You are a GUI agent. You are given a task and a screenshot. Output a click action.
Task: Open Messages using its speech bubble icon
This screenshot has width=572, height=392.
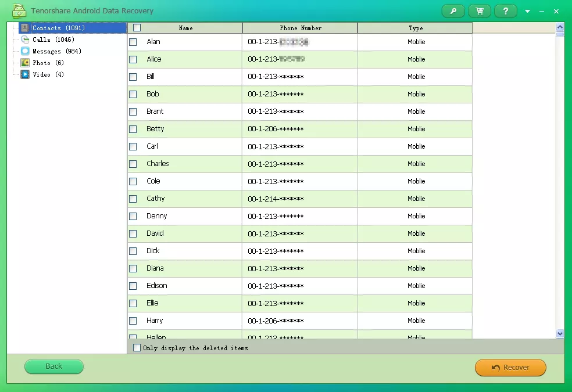click(x=24, y=51)
